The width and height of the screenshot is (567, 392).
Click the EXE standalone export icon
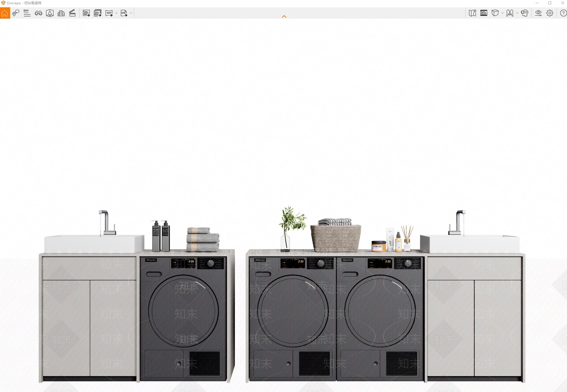coord(124,13)
